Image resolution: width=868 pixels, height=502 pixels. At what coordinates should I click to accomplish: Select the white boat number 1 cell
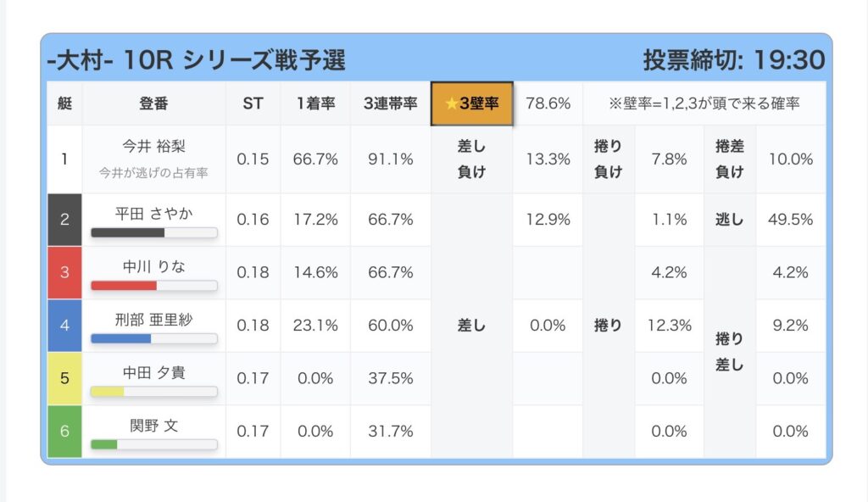[x=64, y=159]
